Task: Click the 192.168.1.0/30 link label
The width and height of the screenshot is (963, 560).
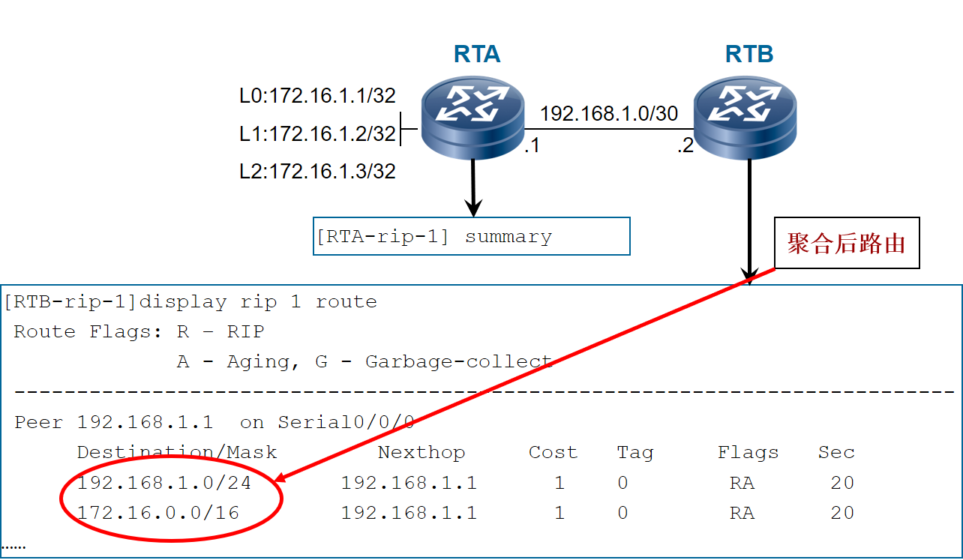Action: tap(609, 114)
